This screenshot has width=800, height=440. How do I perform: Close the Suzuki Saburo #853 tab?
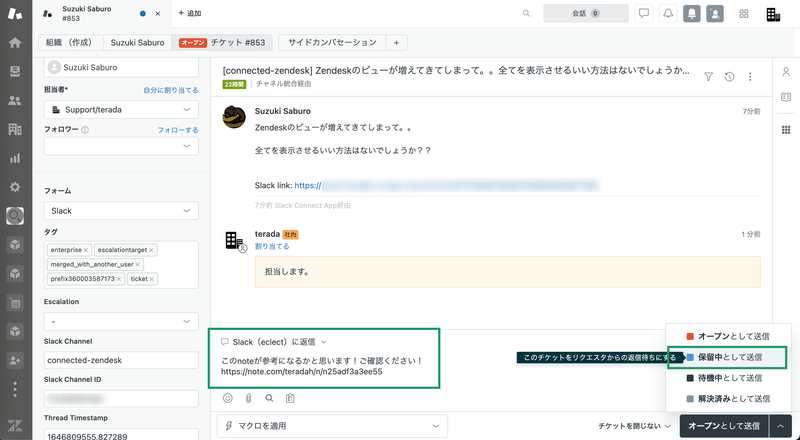tap(158, 14)
